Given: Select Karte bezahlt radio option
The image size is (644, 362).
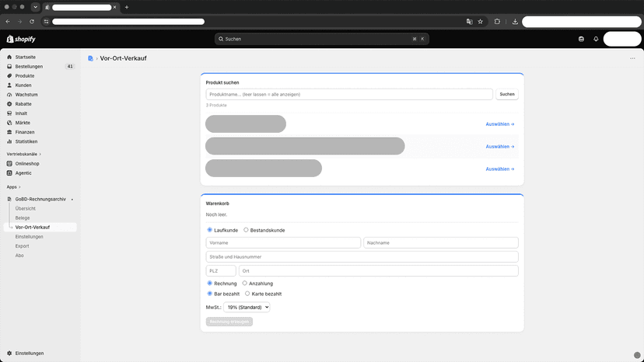Looking at the screenshot, I should tap(247, 294).
